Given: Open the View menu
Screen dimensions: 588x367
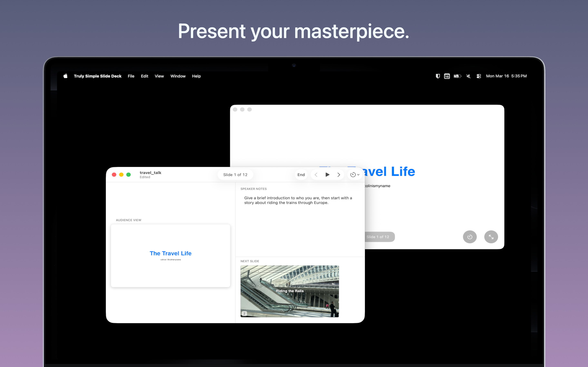Looking at the screenshot, I should click(159, 76).
